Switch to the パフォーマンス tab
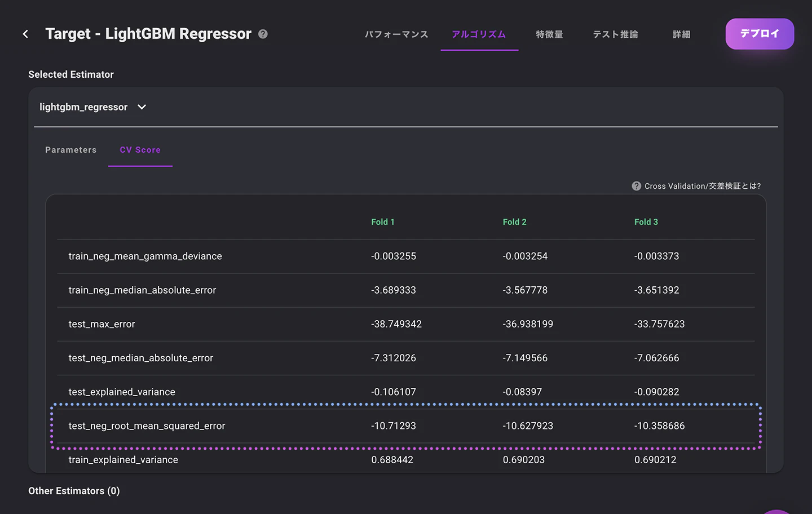The image size is (812, 514). point(396,34)
